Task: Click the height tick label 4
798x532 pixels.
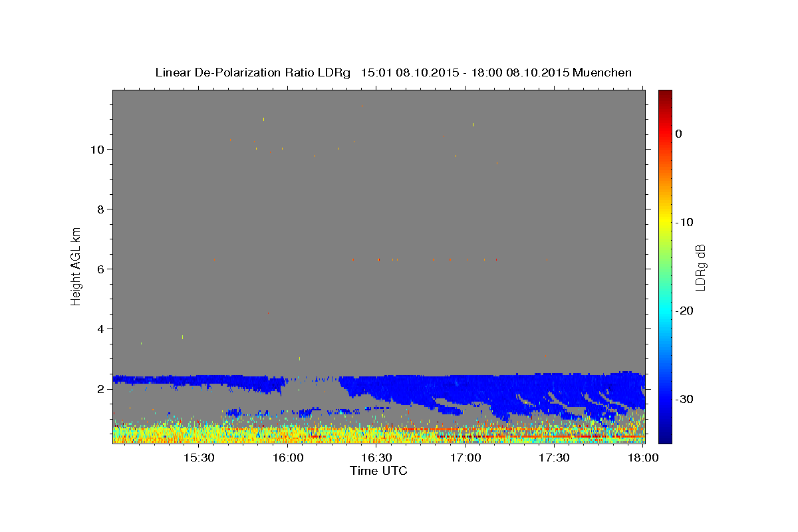Action: [102, 329]
